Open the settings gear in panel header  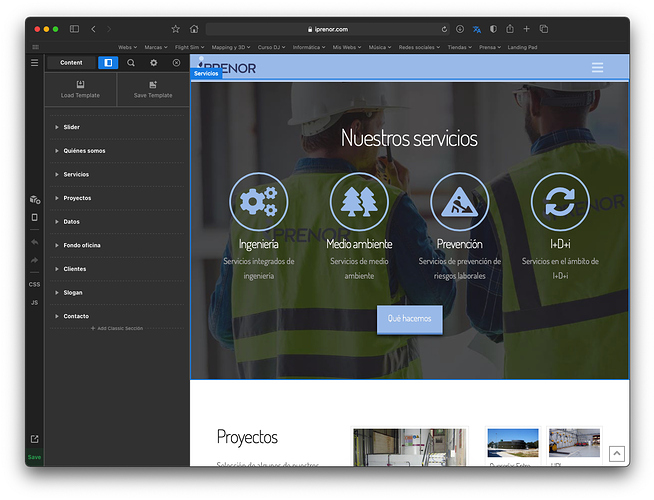(x=153, y=63)
